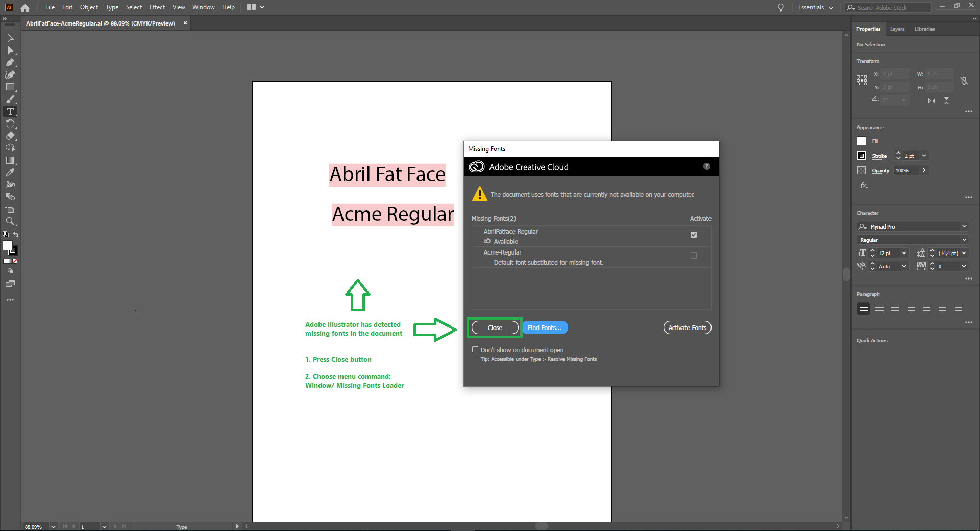Open the Type menu
Viewport: 980px width, 531px height.
point(112,7)
